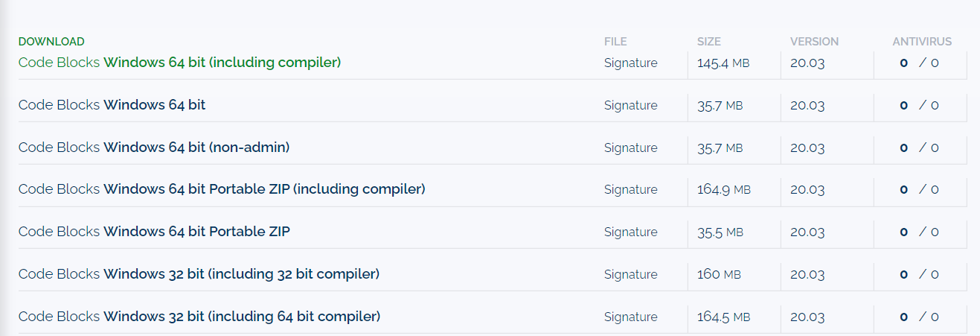Viewport: 980px width, 336px height.
Task: Open Signature for the 164.5 MB download
Action: (x=630, y=317)
